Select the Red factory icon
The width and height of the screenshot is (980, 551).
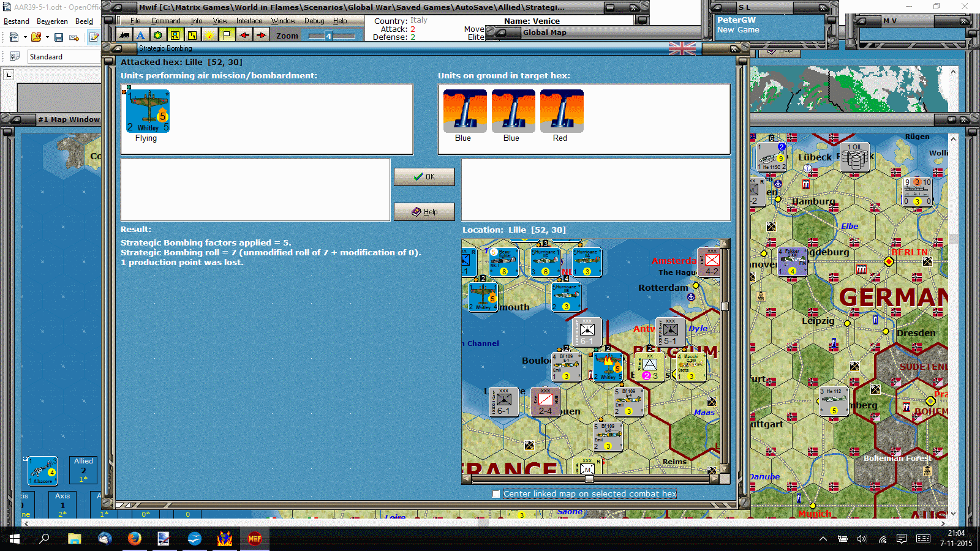562,111
